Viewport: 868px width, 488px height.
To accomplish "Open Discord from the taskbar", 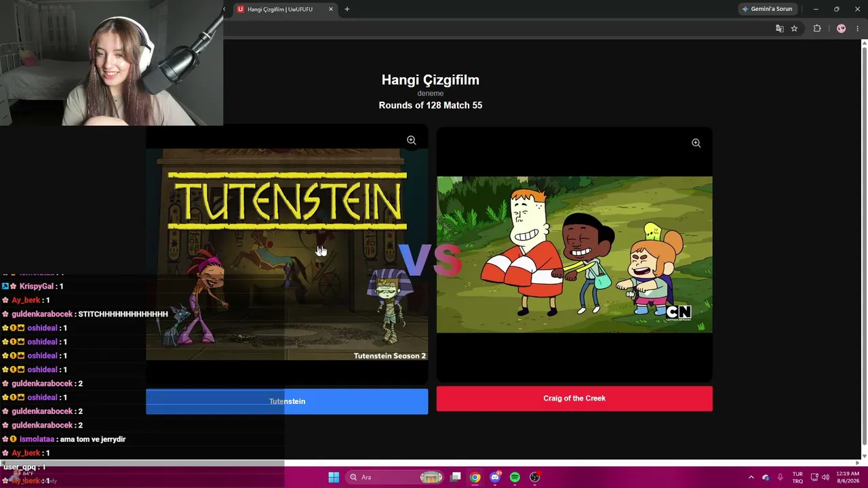I will pos(495,477).
